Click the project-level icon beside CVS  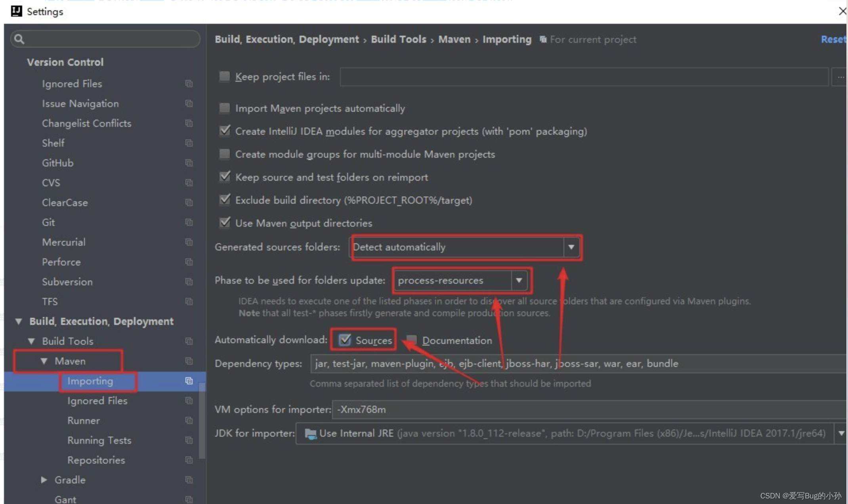189,183
